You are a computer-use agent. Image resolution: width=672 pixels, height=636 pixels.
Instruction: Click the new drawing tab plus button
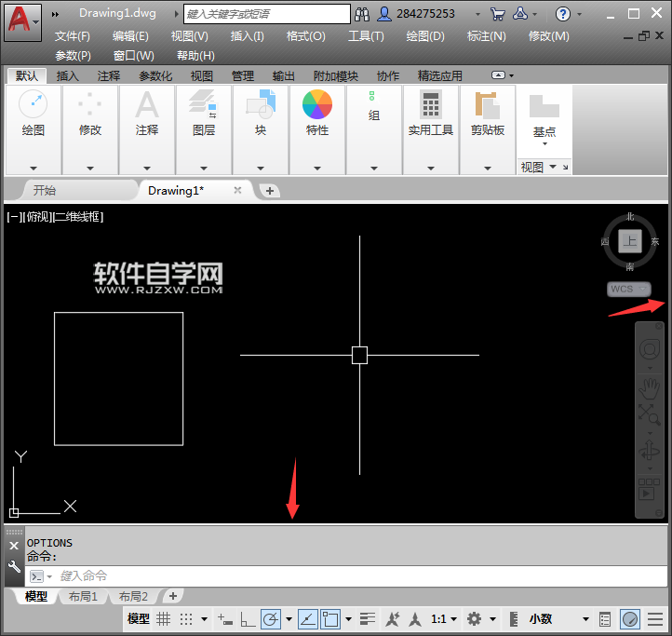click(x=270, y=190)
